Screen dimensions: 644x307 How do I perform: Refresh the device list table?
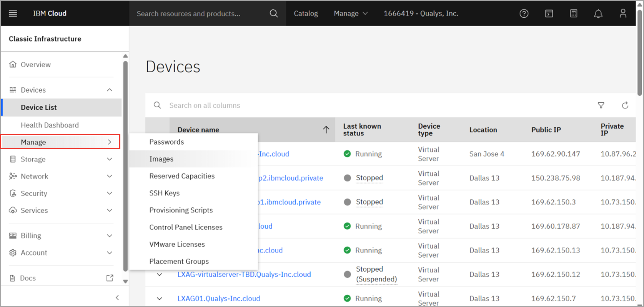pos(625,105)
